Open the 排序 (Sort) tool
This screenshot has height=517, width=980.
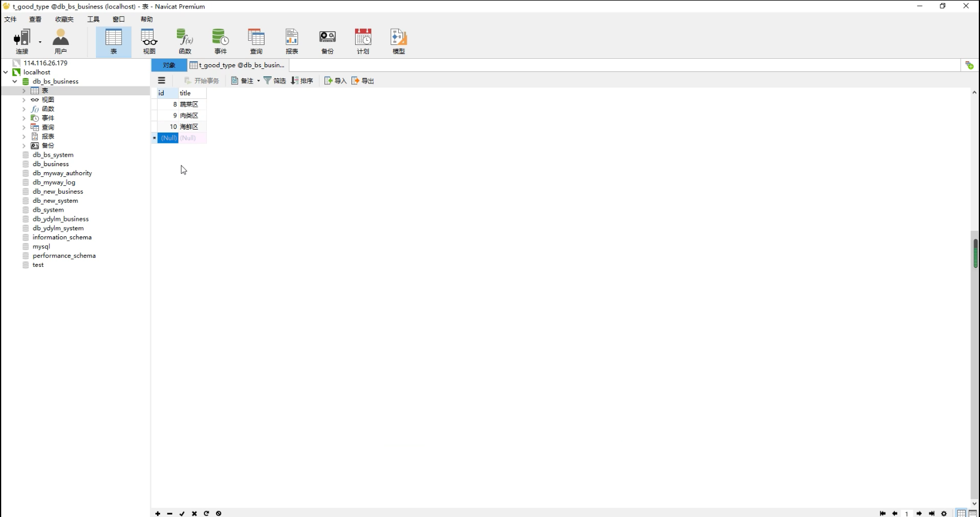click(302, 80)
